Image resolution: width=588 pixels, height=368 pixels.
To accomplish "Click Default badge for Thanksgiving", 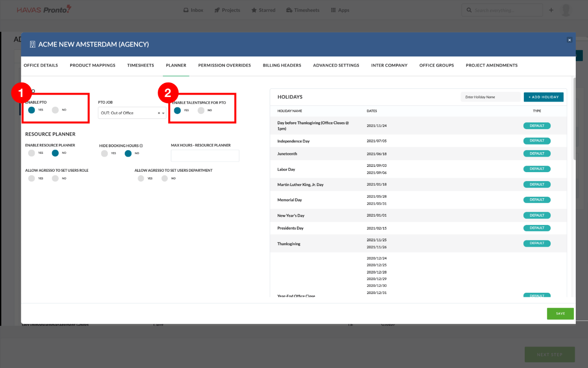I will coord(537,243).
